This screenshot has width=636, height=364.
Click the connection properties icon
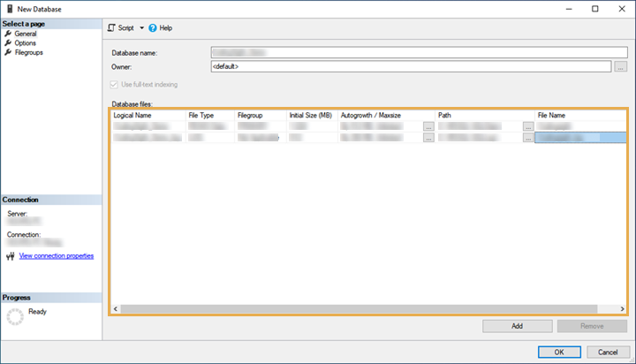point(10,256)
